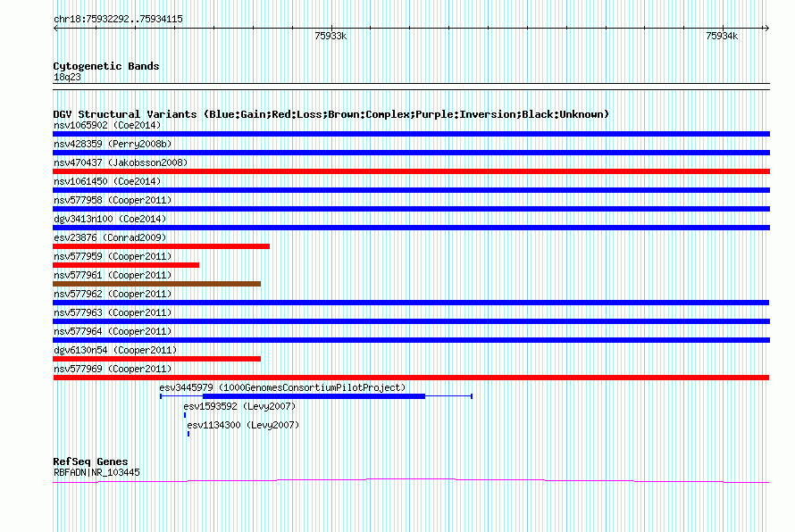The image size is (795, 532).
Task: Click the nsv577961 (Cooper2011) label
Action: coord(113,275)
